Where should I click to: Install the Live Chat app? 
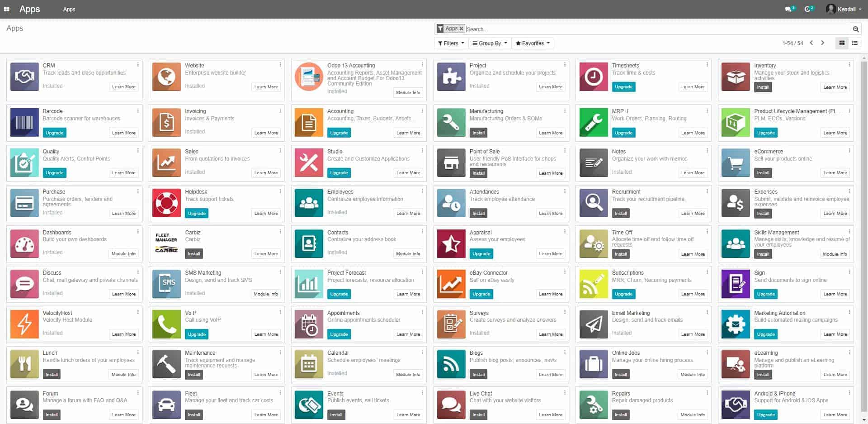tap(478, 415)
